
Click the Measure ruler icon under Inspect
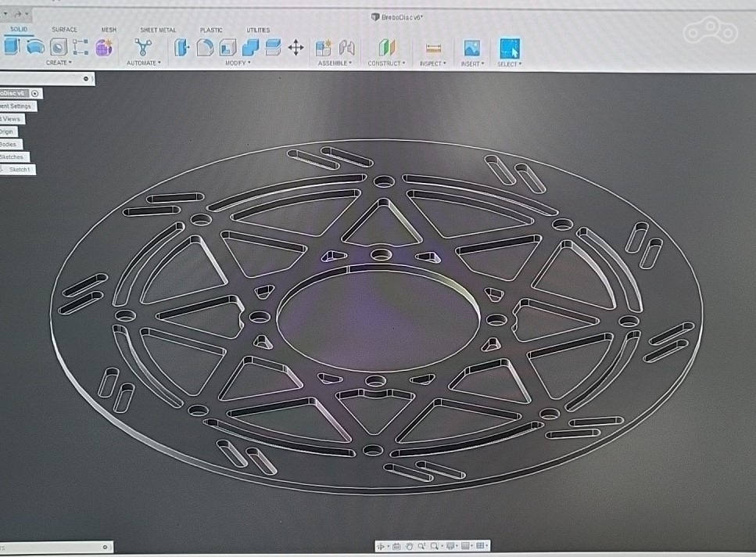[432, 49]
